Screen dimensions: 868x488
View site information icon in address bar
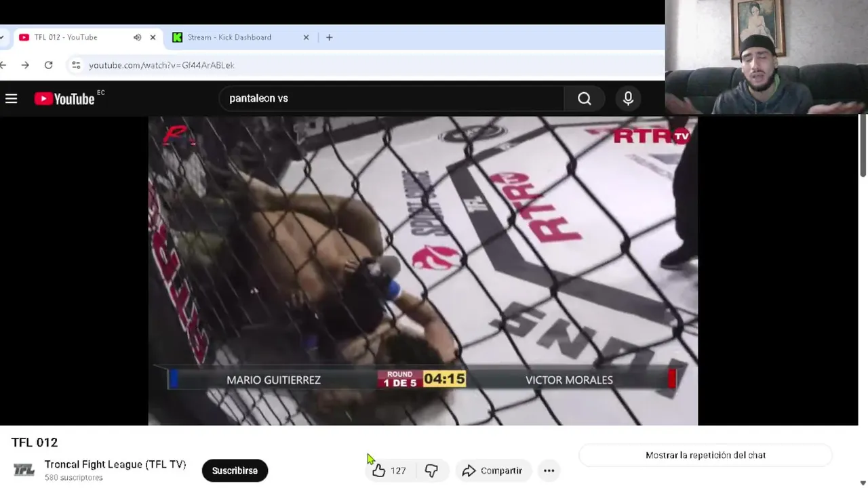(x=75, y=65)
